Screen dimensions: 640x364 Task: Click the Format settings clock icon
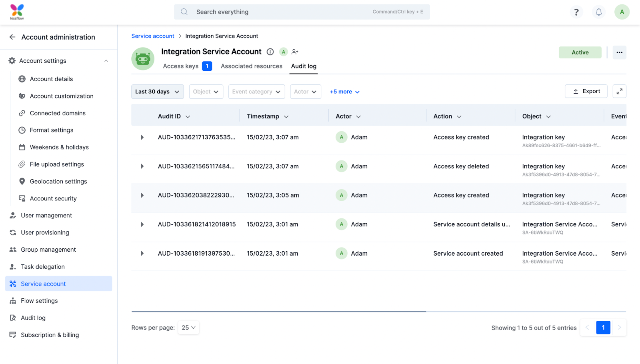[x=22, y=130]
